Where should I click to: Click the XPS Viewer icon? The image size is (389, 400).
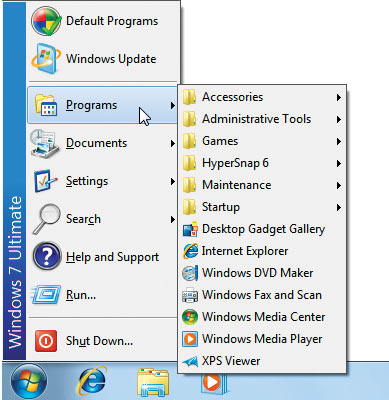click(190, 361)
